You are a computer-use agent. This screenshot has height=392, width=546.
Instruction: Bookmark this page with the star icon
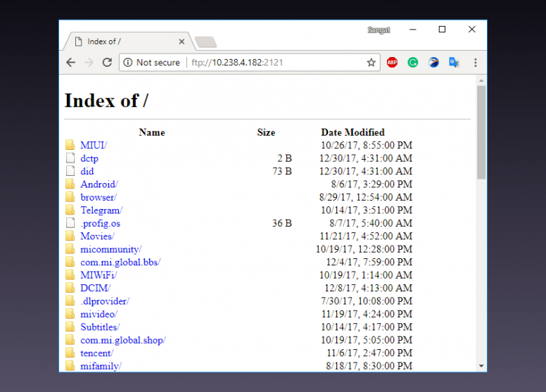coord(371,63)
